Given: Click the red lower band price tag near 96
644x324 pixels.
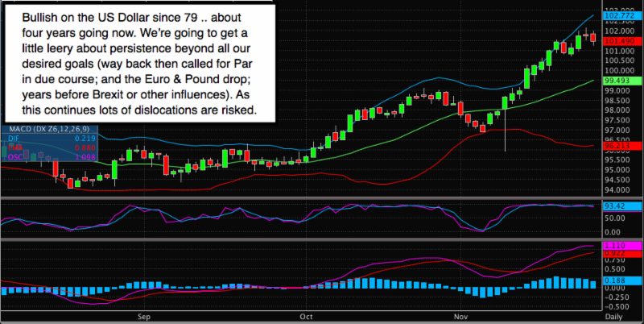Looking at the screenshot, I should pyautogui.click(x=620, y=145).
